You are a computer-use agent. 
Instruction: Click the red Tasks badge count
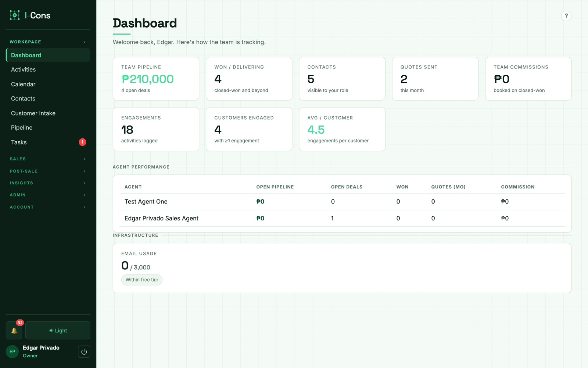click(82, 142)
